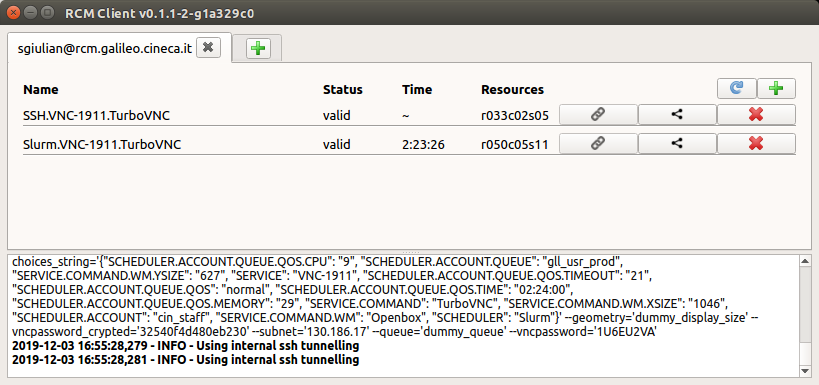This screenshot has width=819, height=385.
Task: Click the log scrollbar down arrow
Action: point(805,371)
